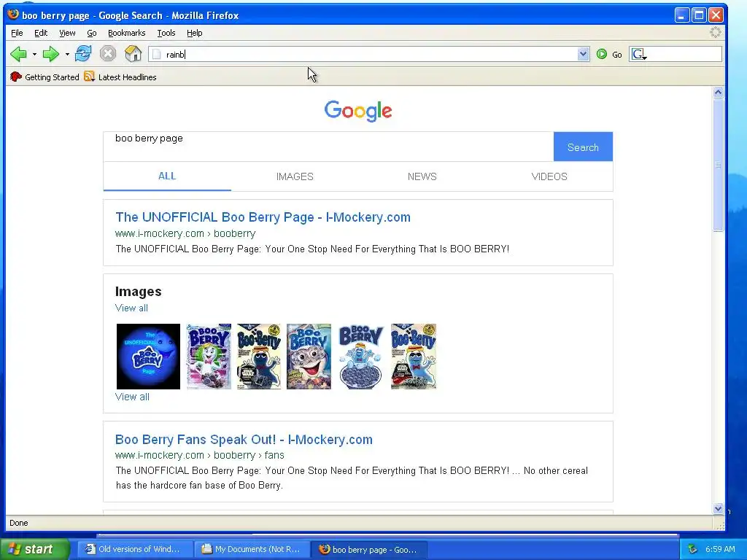Open the Tools menu
Viewport: 747px width, 560px height.
[166, 33]
